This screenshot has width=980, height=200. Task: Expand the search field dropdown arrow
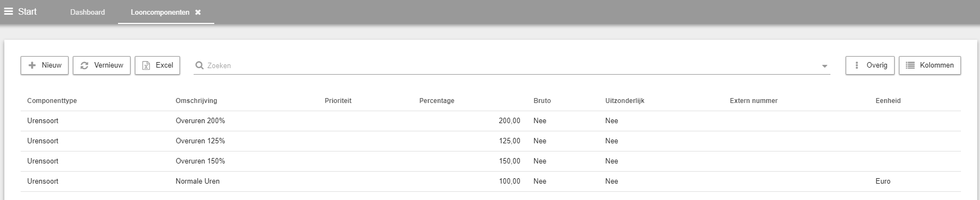tap(825, 66)
